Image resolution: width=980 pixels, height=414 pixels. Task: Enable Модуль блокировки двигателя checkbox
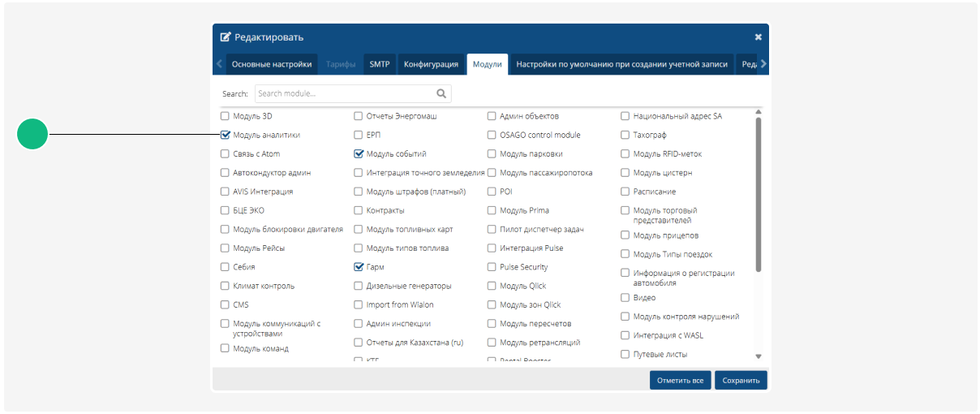pyautogui.click(x=226, y=229)
